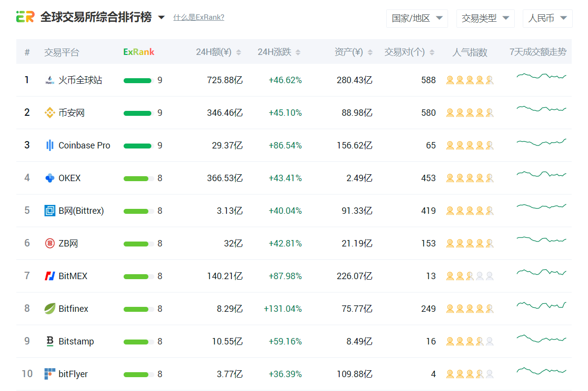Click the 7天成交额走势 column header
This screenshot has height=391, width=588.
(538, 52)
